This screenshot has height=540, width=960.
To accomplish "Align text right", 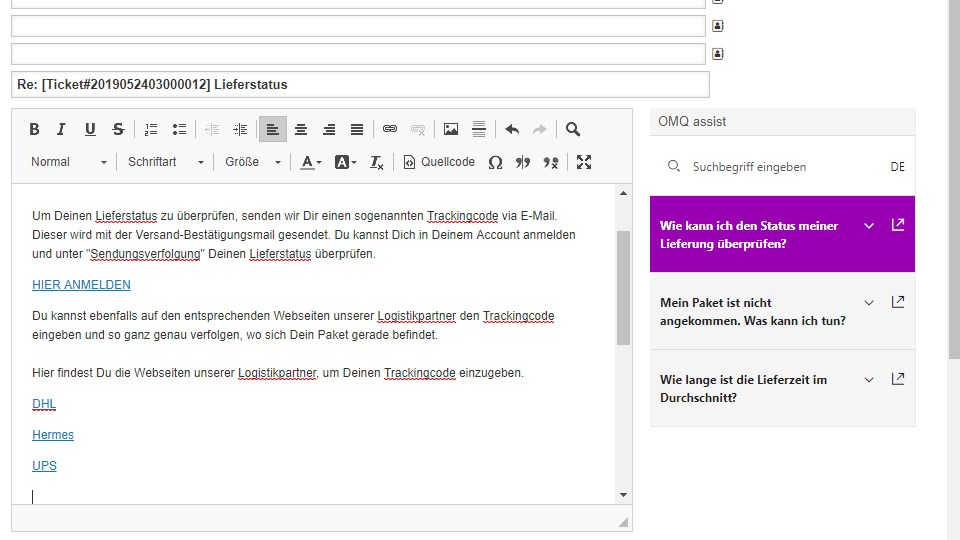I will click(x=329, y=129).
